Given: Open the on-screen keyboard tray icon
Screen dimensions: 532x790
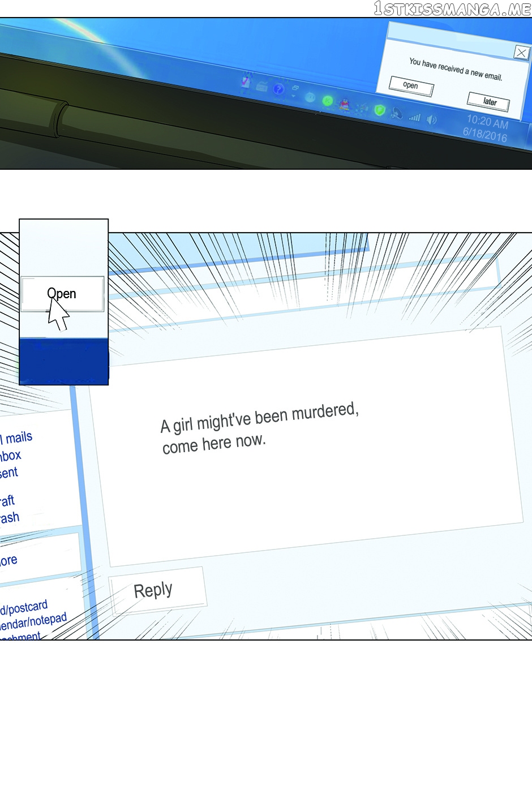Looking at the screenshot, I should pos(261,86).
